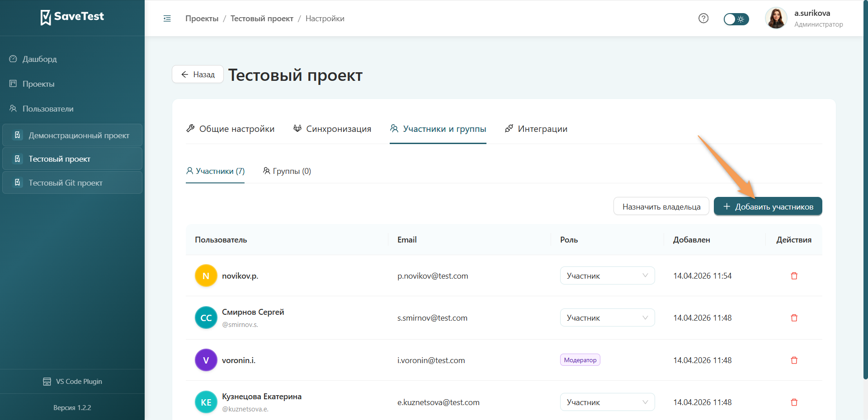Select Тестовый проект in sidebar
Image resolution: width=868 pixels, height=420 pixels.
pyautogui.click(x=72, y=159)
